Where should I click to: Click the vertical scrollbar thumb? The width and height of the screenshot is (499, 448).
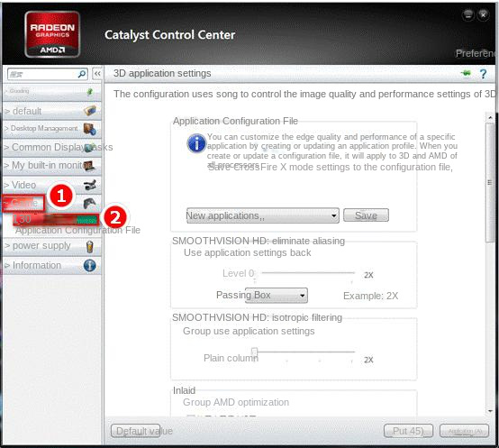(490, 182)
